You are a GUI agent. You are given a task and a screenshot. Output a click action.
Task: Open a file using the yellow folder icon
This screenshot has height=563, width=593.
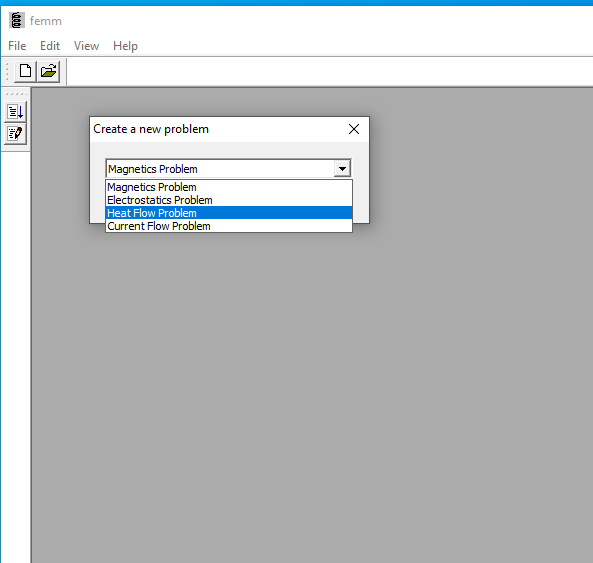[x=48, y=71]
